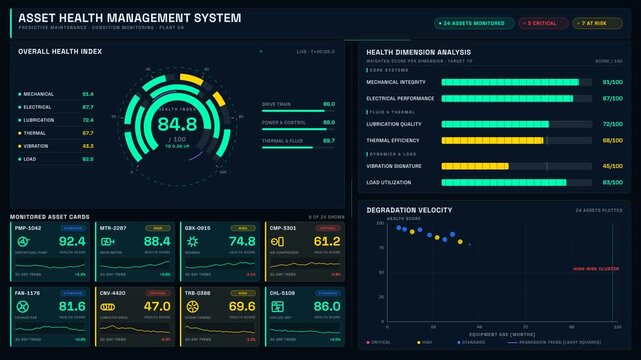
Task: Click the Lubrication 72.4 legend row
Action: pyautogui.click(x=56, y=120)
